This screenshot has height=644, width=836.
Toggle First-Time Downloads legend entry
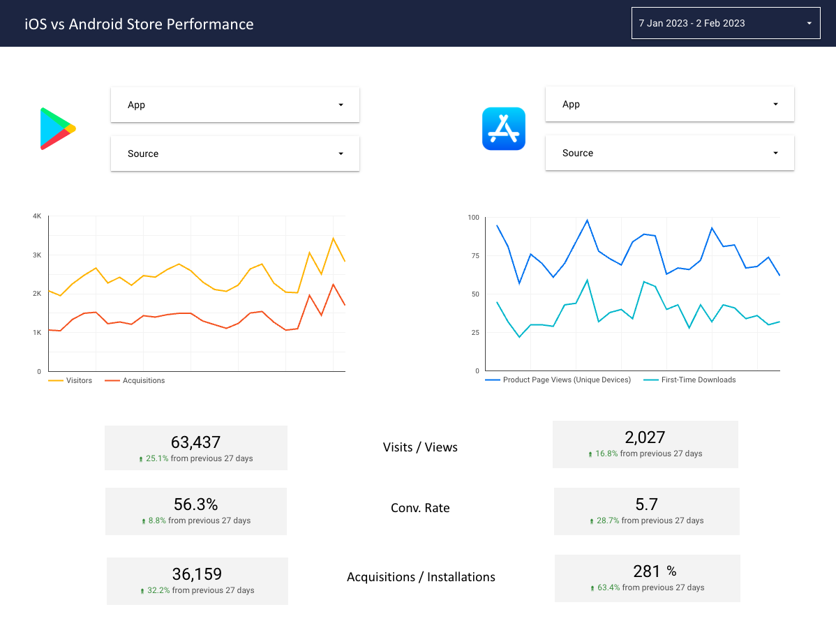pyautogui.click(x=689, y=380)
